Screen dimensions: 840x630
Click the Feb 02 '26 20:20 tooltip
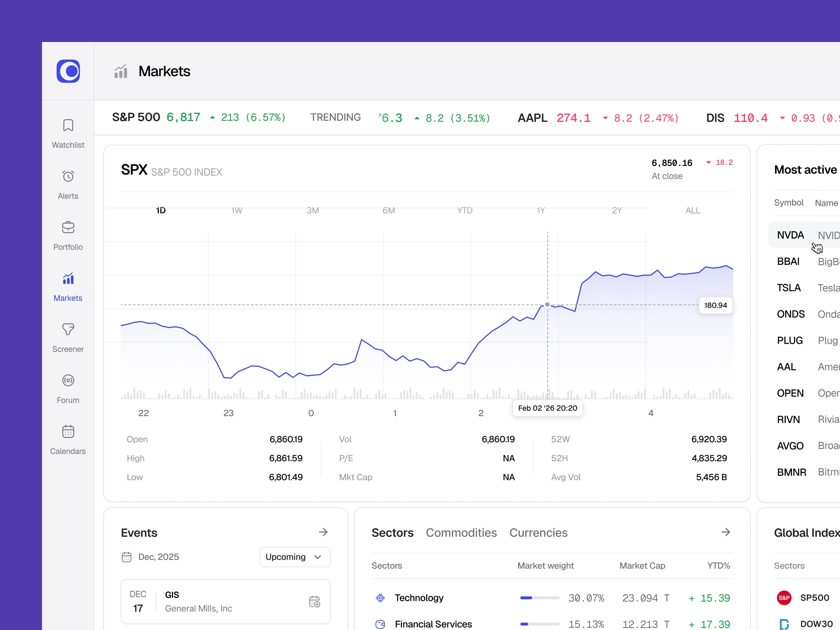(x=548, y=408)
